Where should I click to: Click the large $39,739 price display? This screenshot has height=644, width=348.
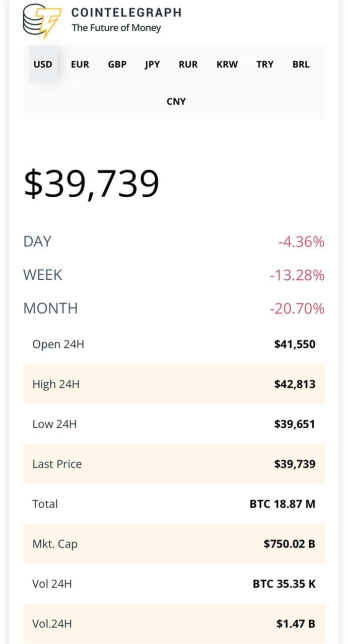pyautogui.click(x=92, y=184)
